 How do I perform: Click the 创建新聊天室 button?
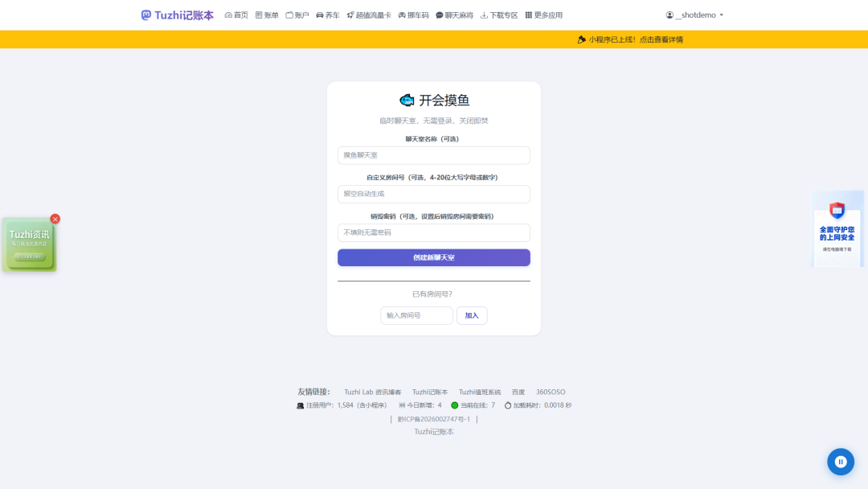coord(433,257)
